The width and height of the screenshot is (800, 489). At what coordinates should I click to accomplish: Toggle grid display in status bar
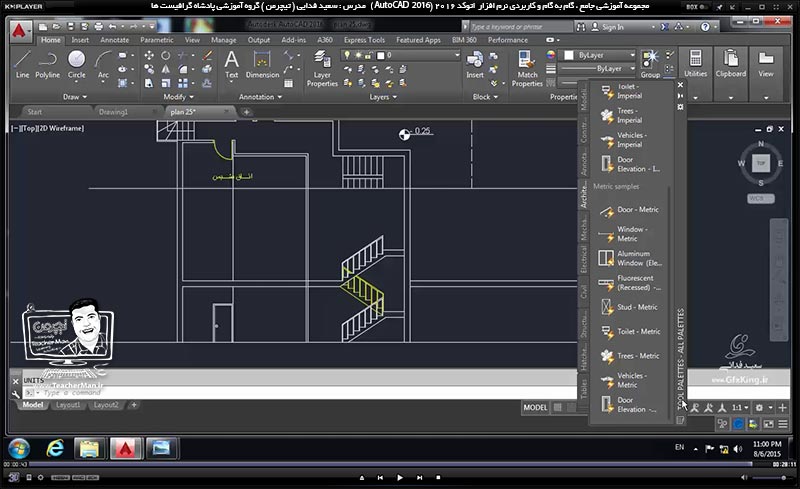558,407
